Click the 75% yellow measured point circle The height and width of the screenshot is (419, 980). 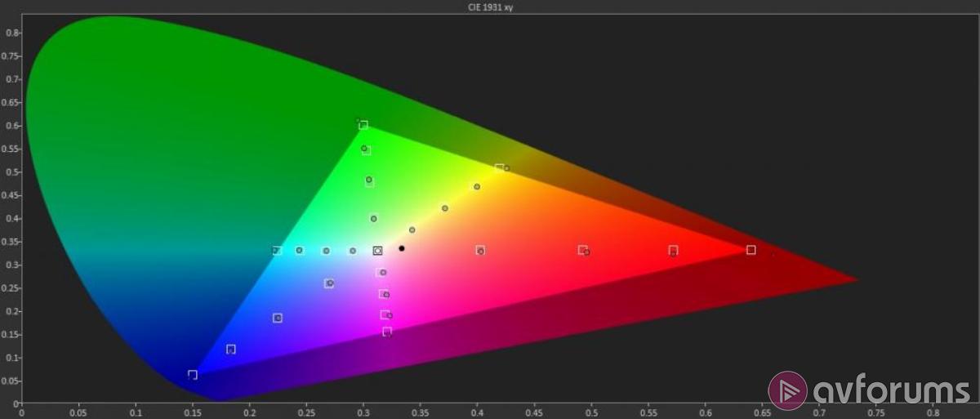tap(477, 187)
